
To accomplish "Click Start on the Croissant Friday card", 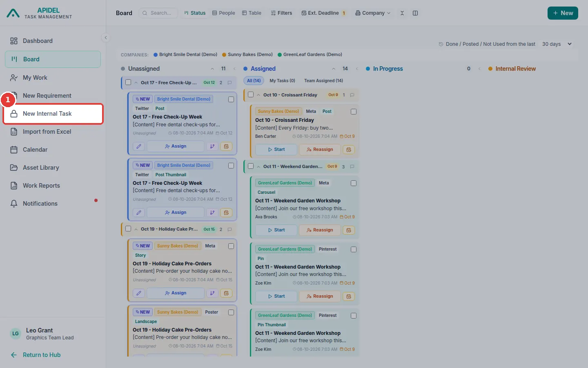I will click(x=276, y=150).
